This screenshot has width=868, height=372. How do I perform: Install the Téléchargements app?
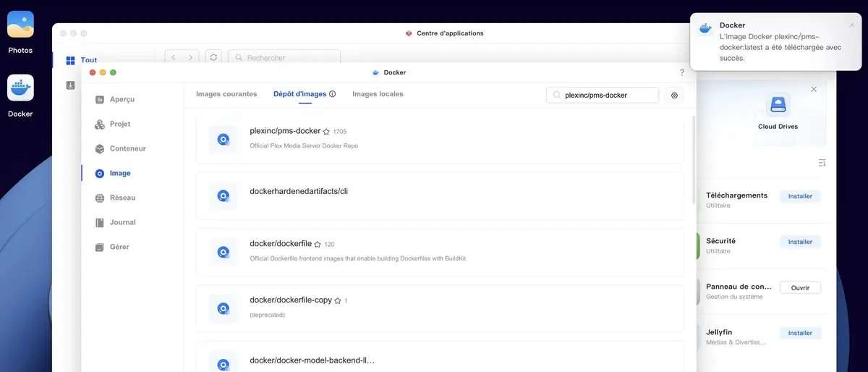pyautogui.click(x=800, y=196)
